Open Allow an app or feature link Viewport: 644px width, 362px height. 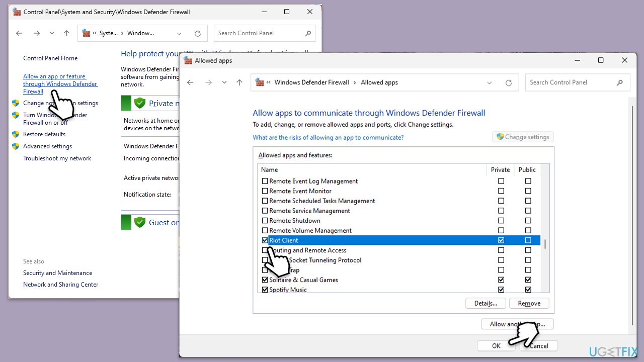tap(60, 84)
